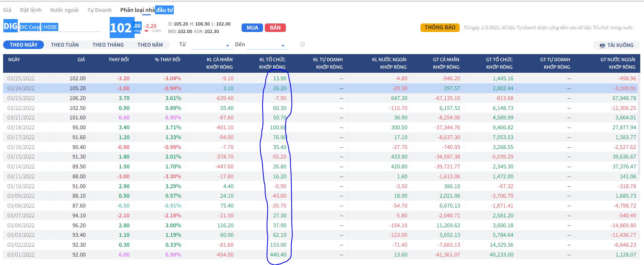Viewport: 644px width, 265px height.
Task: Click the 100.60 organization net volume
Action: pos(278,127)
